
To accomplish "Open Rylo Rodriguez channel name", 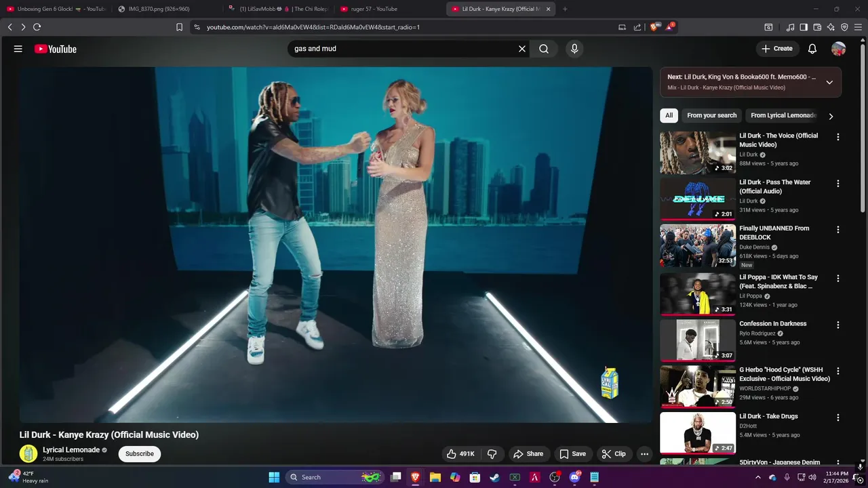I will pos(757,333).
